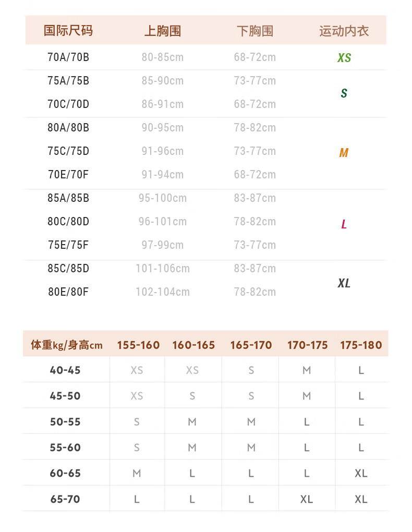The height and width of the screenshot is (532, 412).
Task: Click XL cell in 60-65 row
Action: 361,473
